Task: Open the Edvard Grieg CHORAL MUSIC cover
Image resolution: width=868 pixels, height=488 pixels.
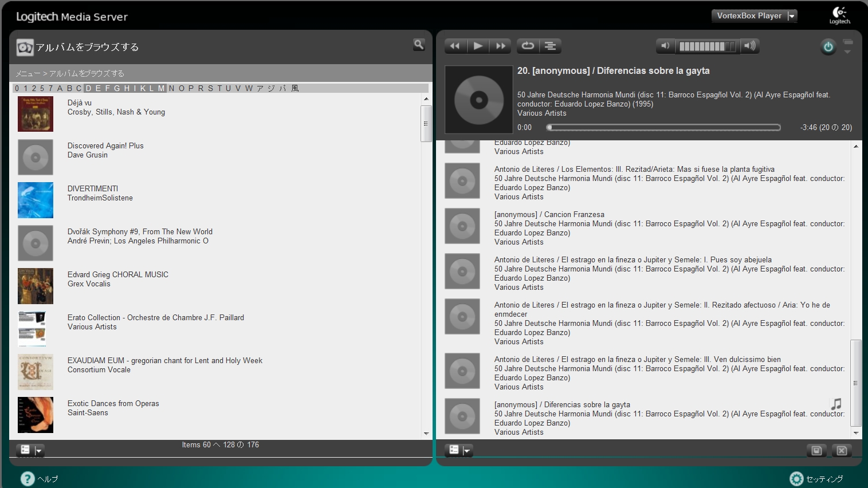Action: [x=36, y=286]
